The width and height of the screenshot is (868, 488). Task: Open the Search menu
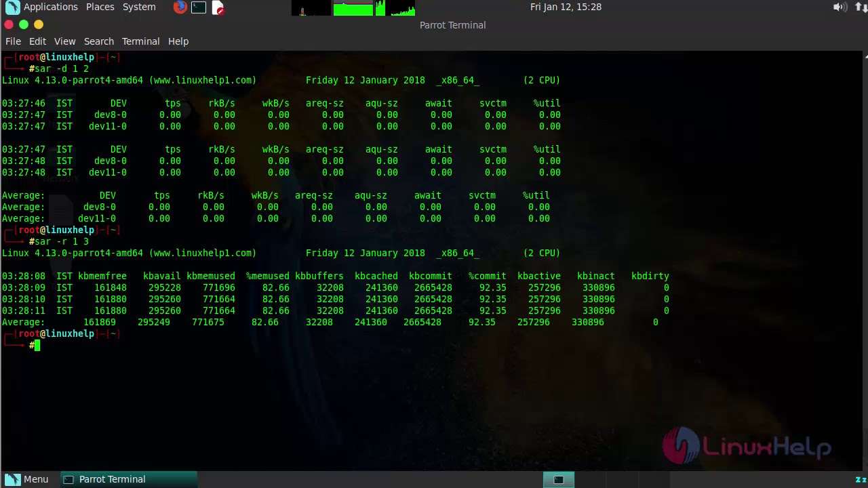pos(99,41)
